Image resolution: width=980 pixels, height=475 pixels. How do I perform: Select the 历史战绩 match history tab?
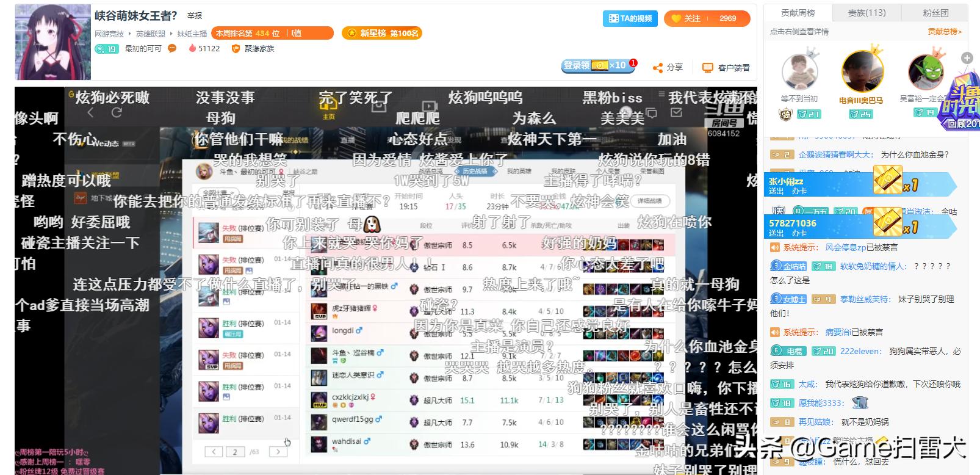pyautogui.click(x=474, y=172)
